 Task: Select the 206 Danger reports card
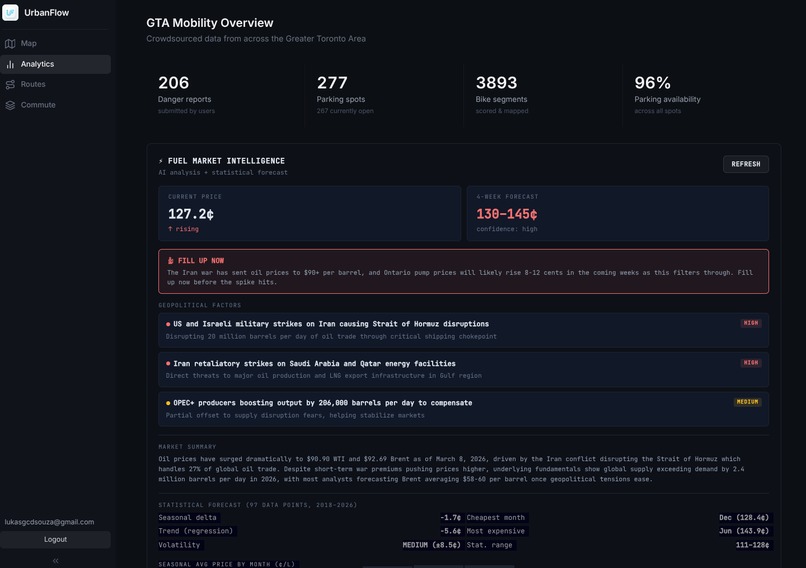[x=225, y=96]
